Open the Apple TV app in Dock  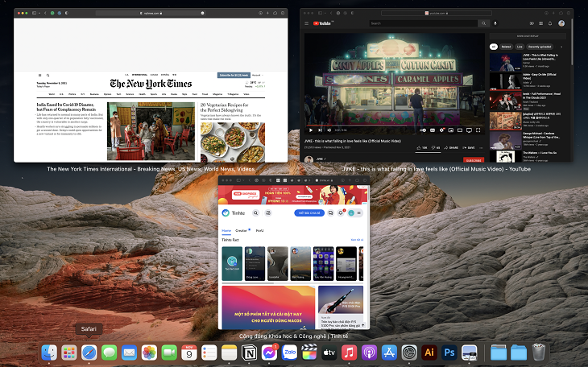(x=329, y=353)
